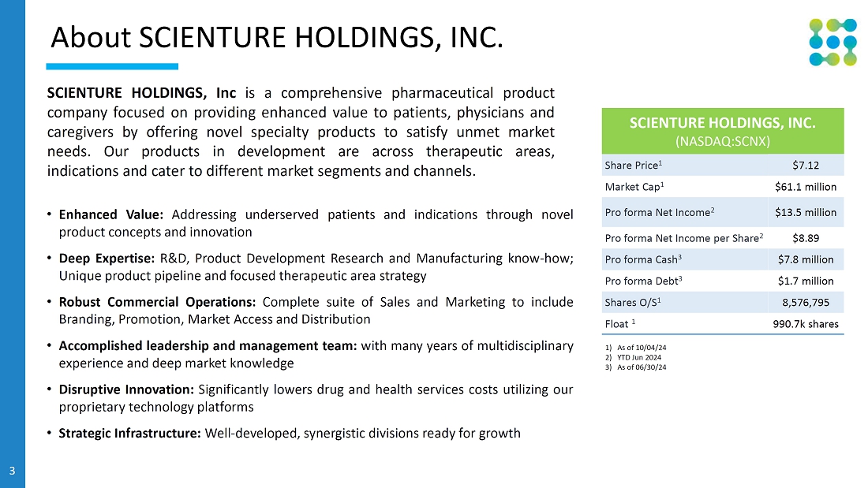Click the green table header 'SCIENTURE HOLDINGS, INC.'
Viewport: 868px width, 488px height.
click(x=722, y=123)
